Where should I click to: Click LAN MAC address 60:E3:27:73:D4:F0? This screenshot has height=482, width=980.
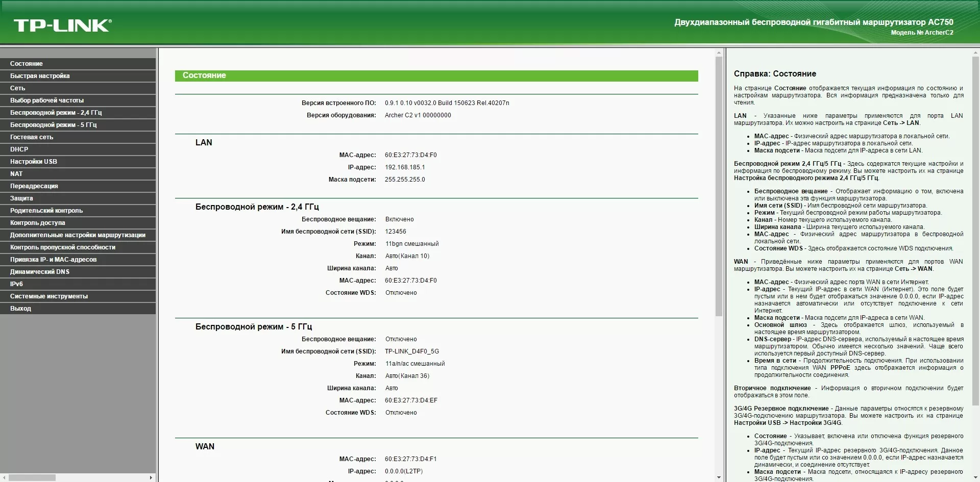coord(411,155)
